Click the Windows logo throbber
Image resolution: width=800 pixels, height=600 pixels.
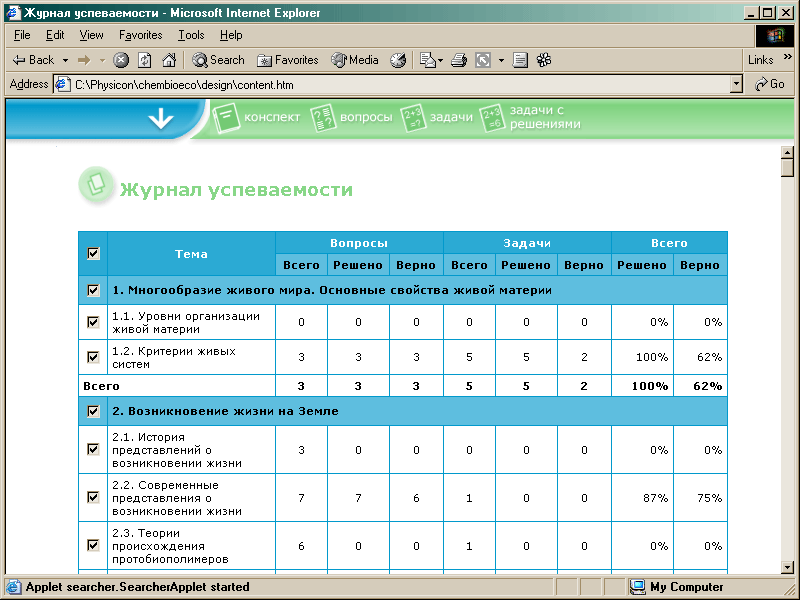(774, 35)
